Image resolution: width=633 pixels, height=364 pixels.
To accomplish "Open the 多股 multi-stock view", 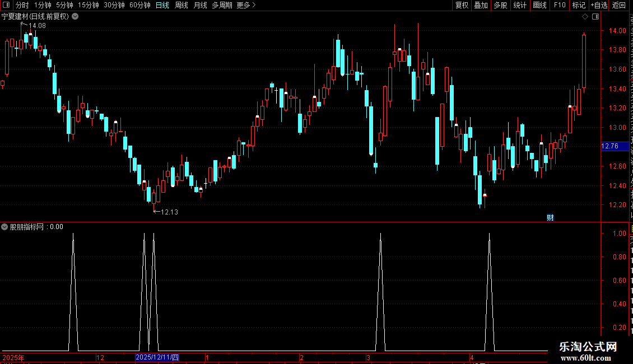I will [x=501, y=5].
